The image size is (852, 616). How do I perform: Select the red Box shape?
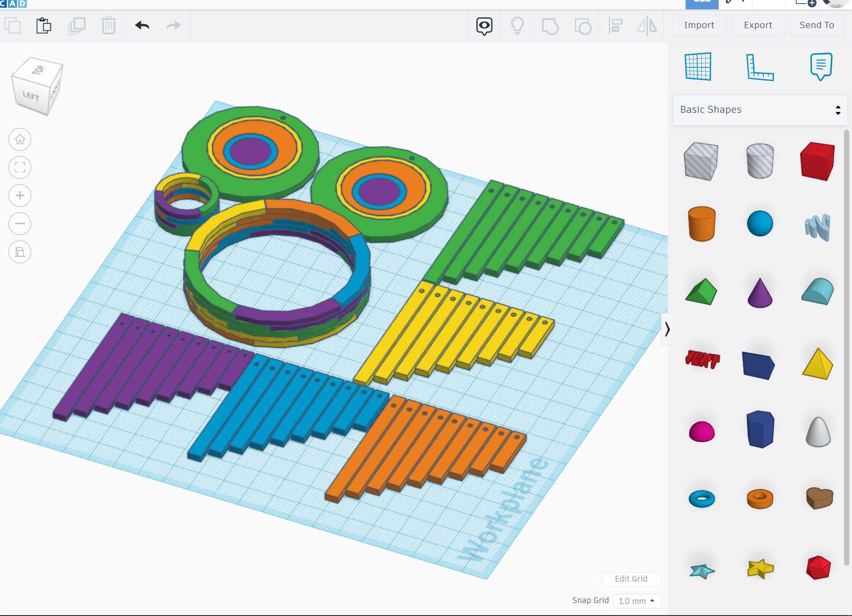(x=818, y=161)
